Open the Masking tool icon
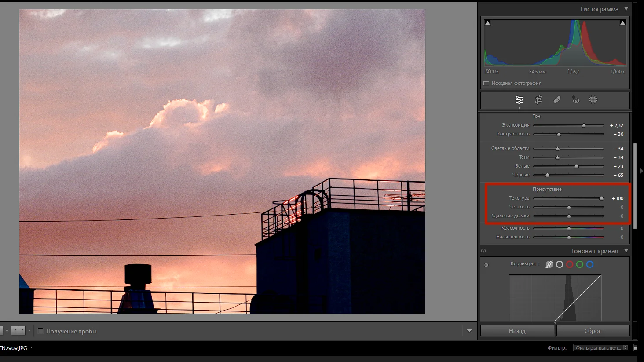Screen dimensions: 644x362 [x=593, y=100]
